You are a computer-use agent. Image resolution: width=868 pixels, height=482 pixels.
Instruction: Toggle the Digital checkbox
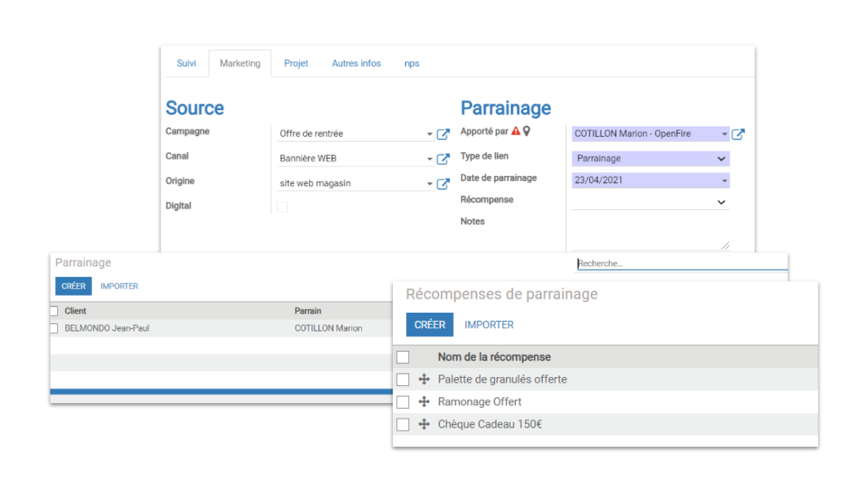click(282, 207)
